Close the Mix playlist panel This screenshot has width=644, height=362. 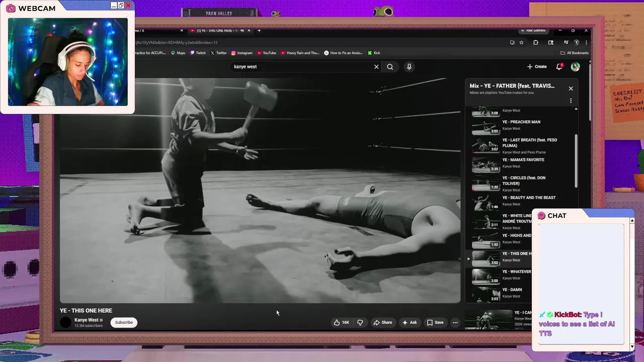[x=571, y=88]
